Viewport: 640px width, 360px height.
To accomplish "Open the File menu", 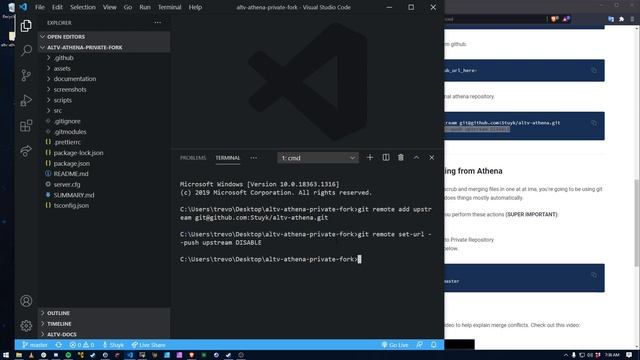I will (40, 7).
